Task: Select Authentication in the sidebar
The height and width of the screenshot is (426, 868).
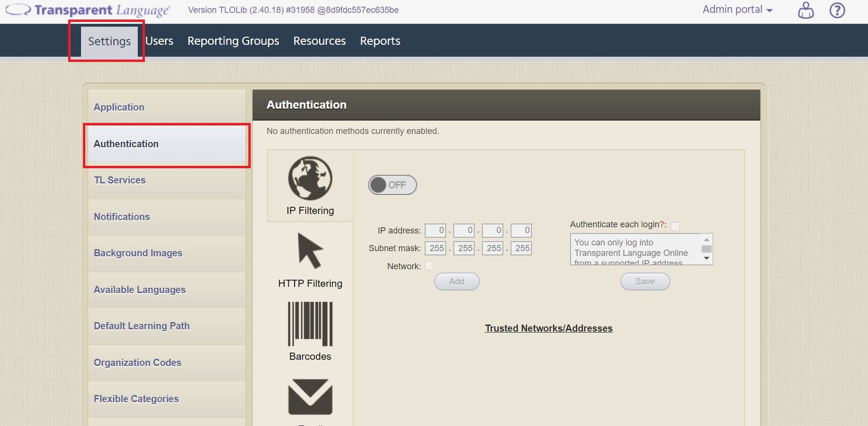Action: coord(167,144)
